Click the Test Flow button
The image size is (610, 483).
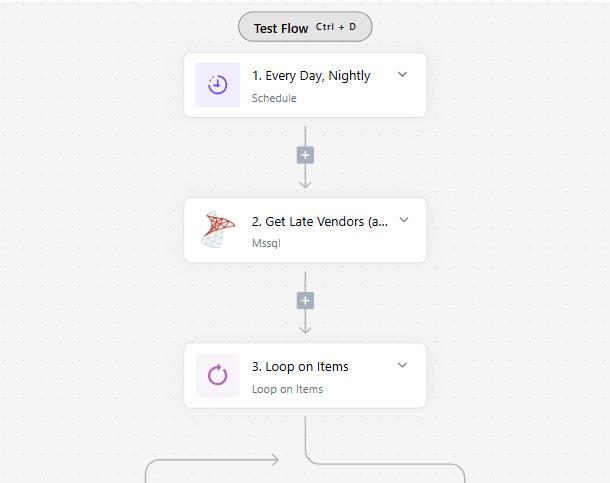(281, 28)
